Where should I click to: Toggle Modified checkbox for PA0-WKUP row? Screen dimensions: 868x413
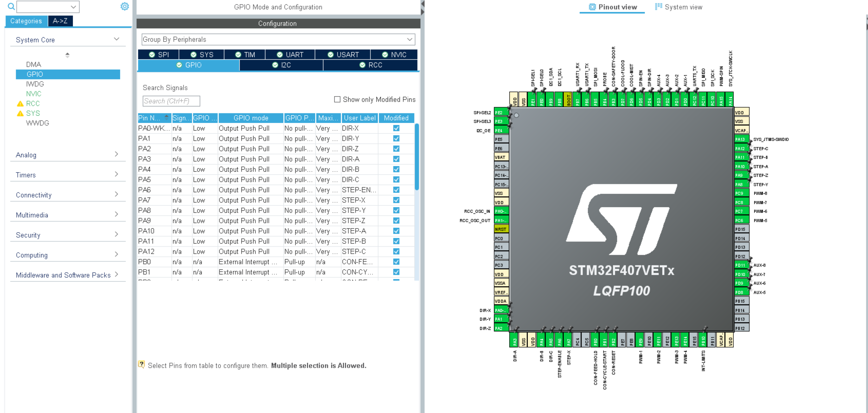(396, 128)
